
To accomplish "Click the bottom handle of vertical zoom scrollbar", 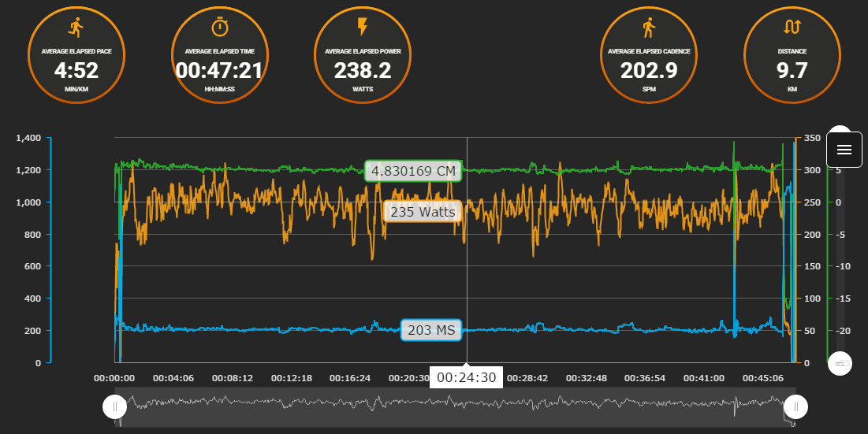I will click(840, 363).
